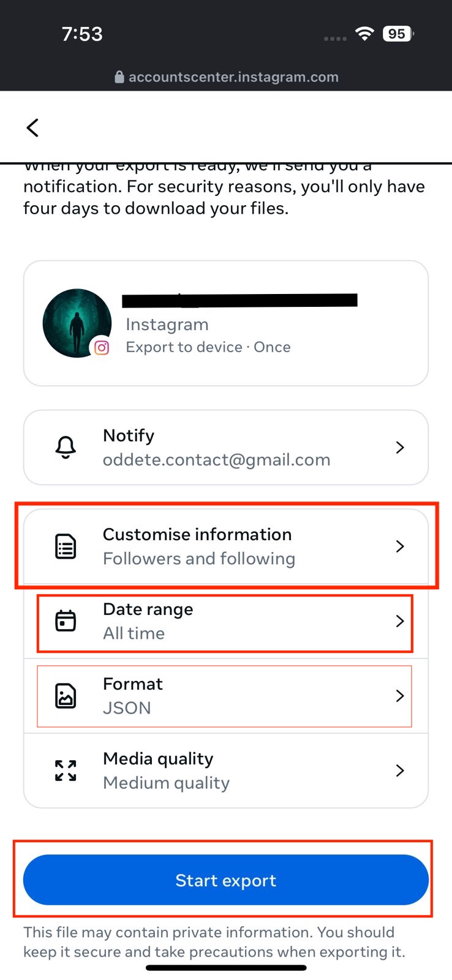Click the Instagram camera badge on the avatar
Image resolution: width=452 pixels, height=980 pixels.
[x=102, y=347]
